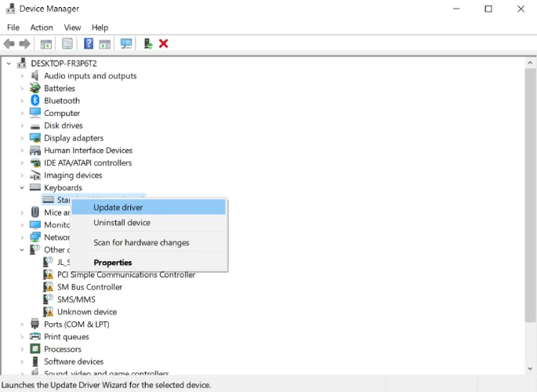This screenshot has height=392, width=537.
Task: Select the PCI Simple Communications Controller device
Action: (x=125, y=274)
